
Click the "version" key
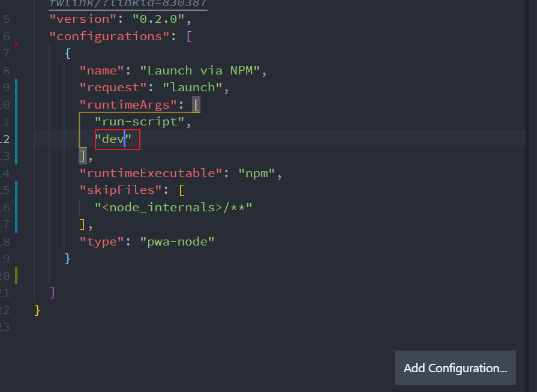tap(83, 19)
